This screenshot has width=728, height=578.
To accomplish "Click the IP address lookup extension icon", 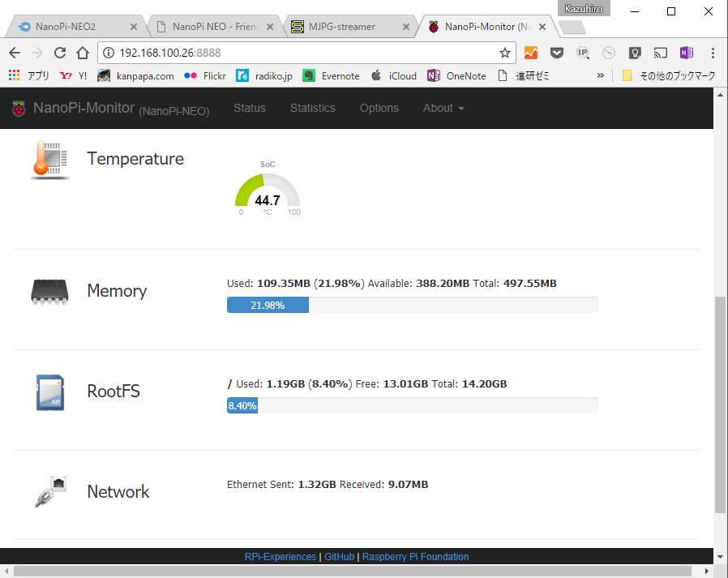I will coord(582,52).
